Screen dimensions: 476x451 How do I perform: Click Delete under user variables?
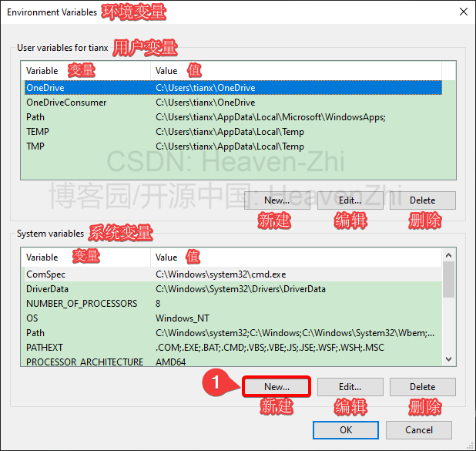tap(423, 200)
